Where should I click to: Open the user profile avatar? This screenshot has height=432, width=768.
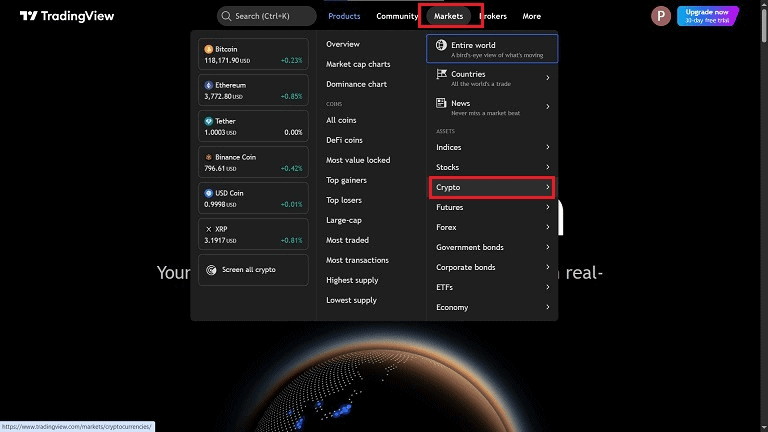coord(660,16)
